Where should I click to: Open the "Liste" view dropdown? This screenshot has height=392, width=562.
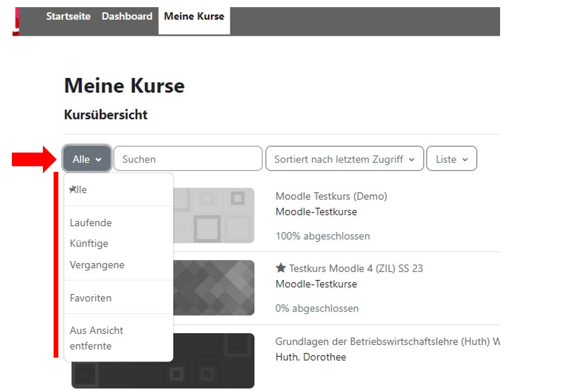[451, 158]
